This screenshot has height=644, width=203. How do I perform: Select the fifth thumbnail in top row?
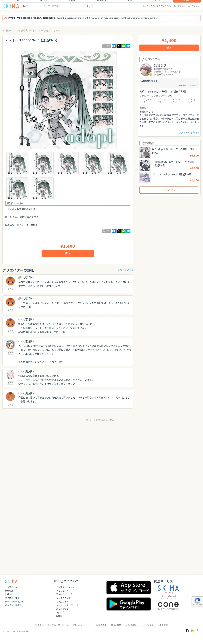[x=118, y=163]
